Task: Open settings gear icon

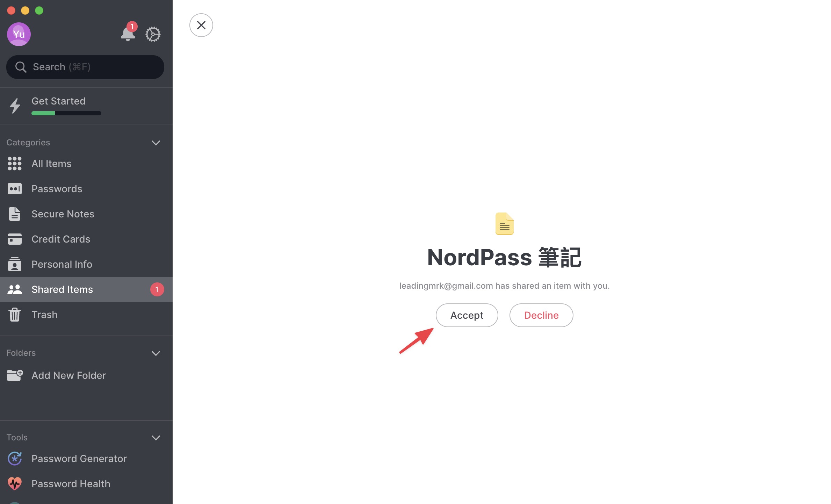Action: (x=153, y=34)
